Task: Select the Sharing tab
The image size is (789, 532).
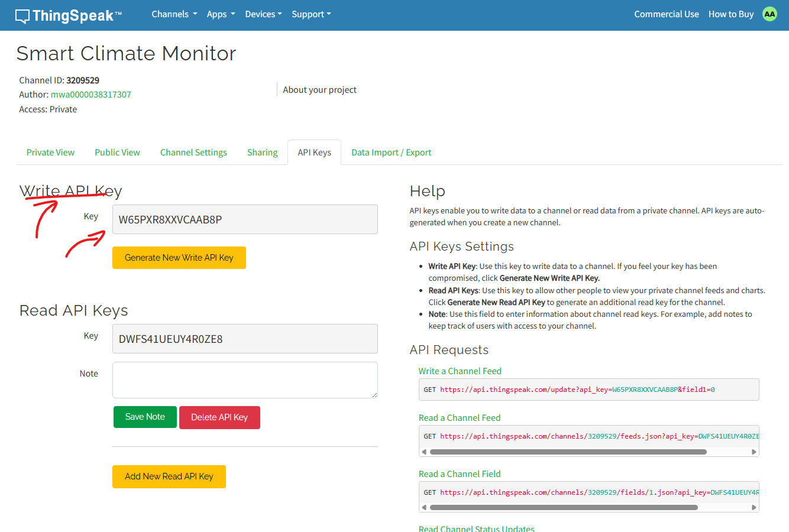Action: [x=262, y=153]
